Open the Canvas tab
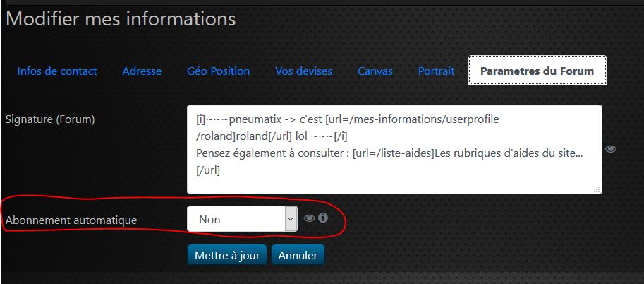Viewport: 644px width, 284px height. 375,71
